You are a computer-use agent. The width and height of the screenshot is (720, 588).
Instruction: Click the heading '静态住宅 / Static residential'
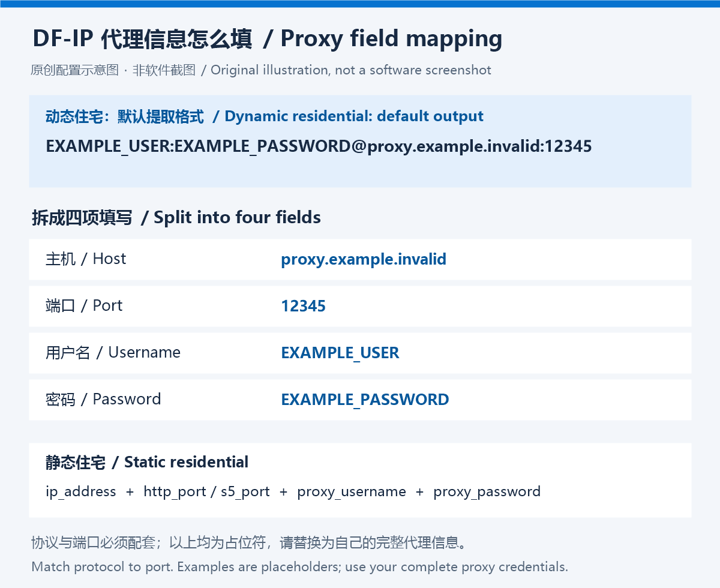[147, 462]
